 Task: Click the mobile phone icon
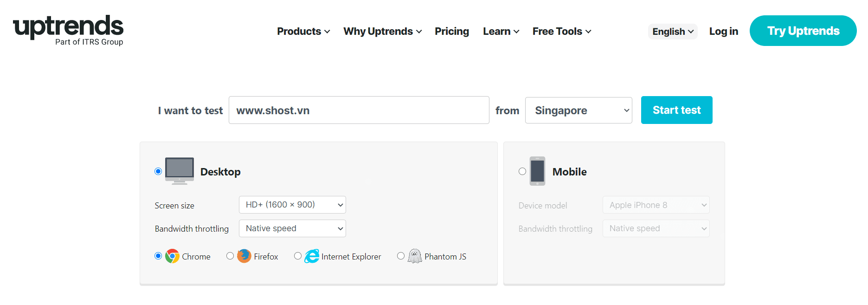537,171
